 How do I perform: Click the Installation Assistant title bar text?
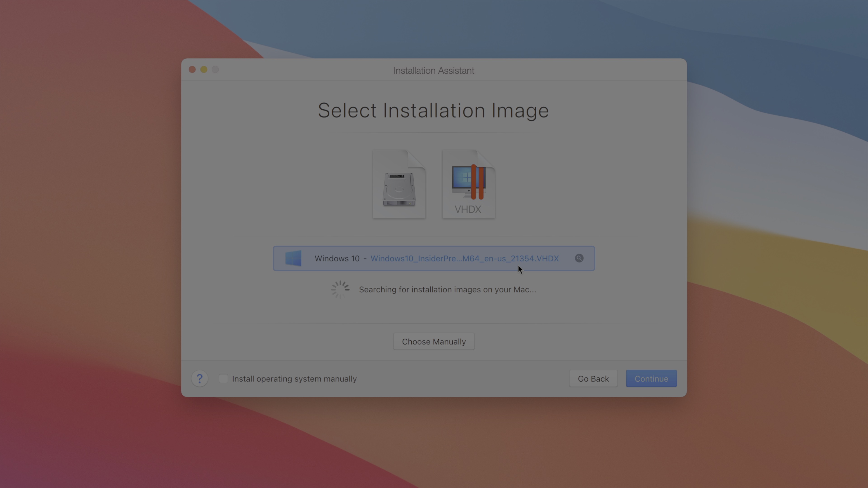click(434, 71)
